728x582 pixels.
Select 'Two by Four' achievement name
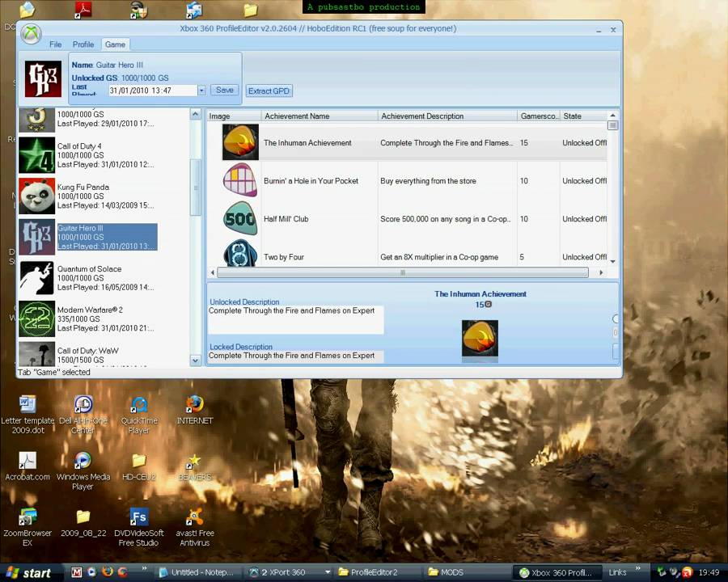click(x=284, y=257)
